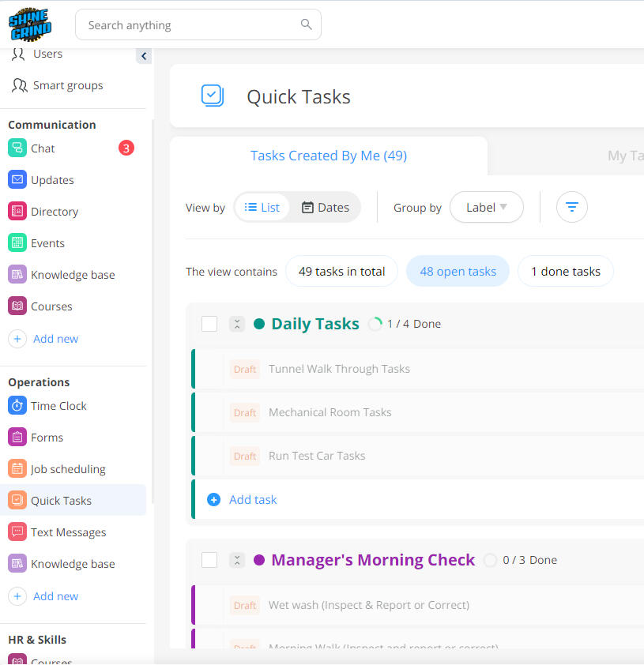Open the Group by Label dropdown
Image resolution: width=644 pixels, height=665 pixels.
click(x=486, y=207)
